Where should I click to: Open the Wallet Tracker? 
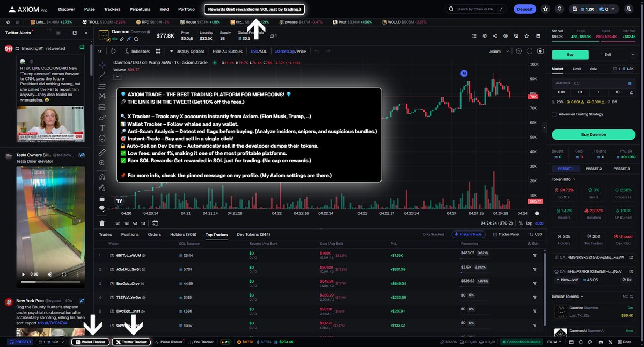pos(91,342)
